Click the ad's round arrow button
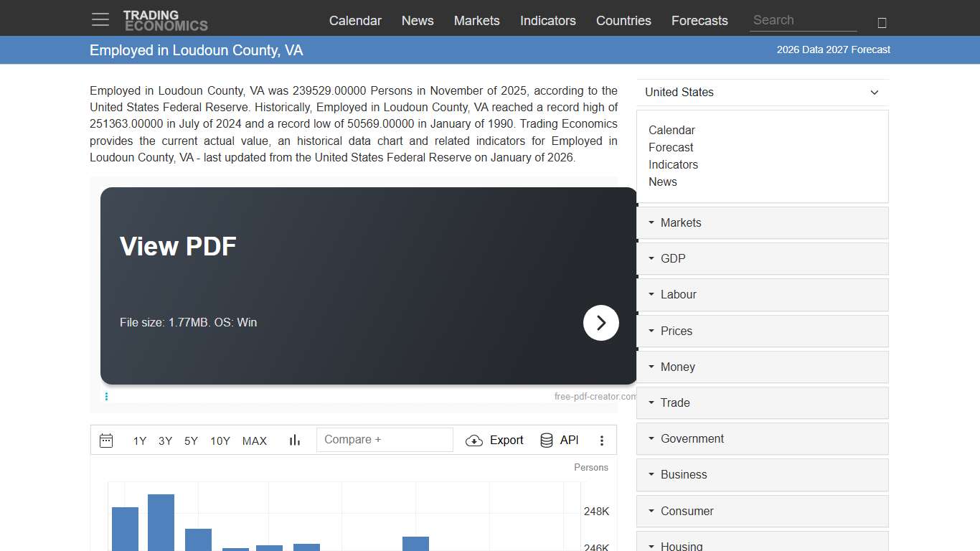This screenshot has width=980, height=551. (x=601, y=323)
